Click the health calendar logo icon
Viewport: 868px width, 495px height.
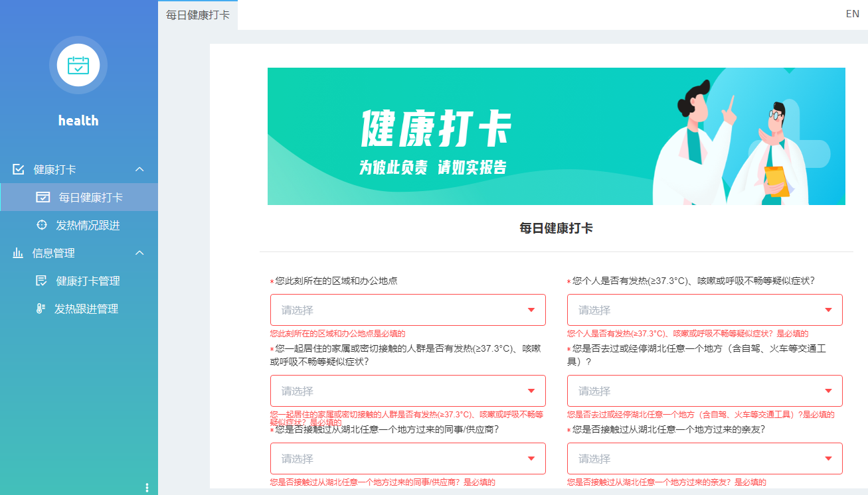click(x=78, y=65)
